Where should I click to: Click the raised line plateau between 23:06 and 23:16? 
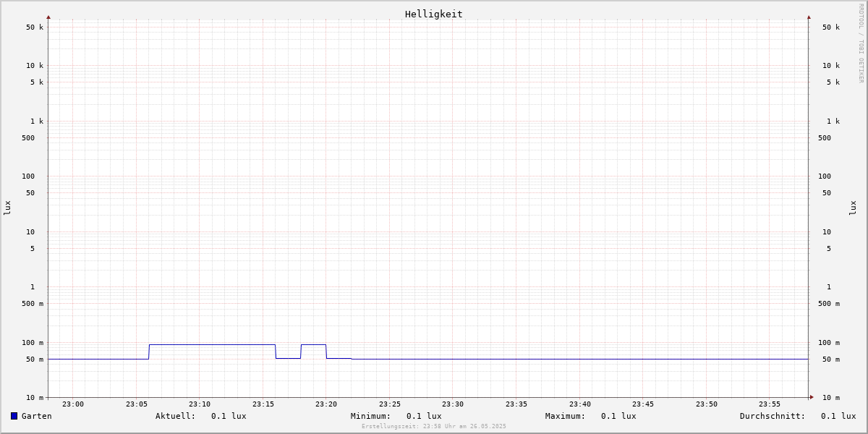(212, 345)
